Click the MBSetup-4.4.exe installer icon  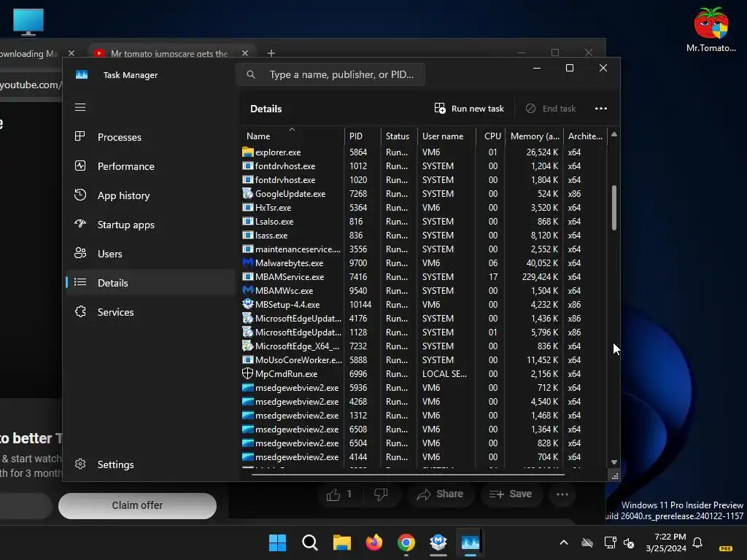point(248,304)
